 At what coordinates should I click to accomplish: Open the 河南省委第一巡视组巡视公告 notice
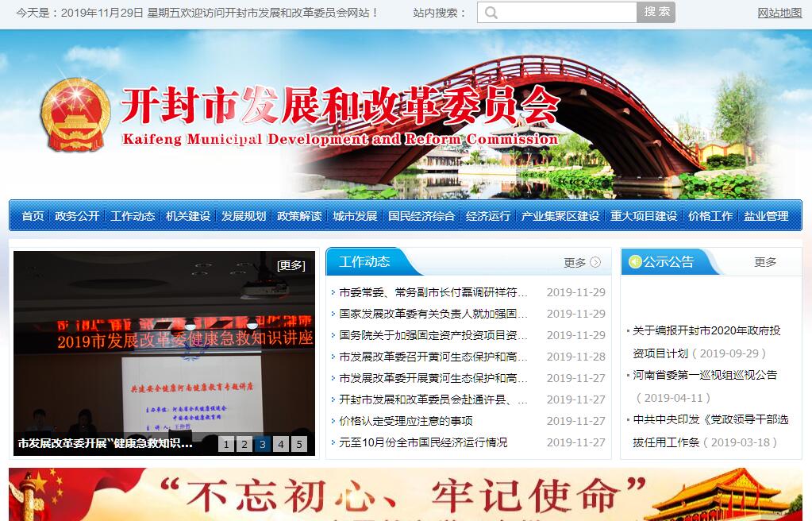705,375
